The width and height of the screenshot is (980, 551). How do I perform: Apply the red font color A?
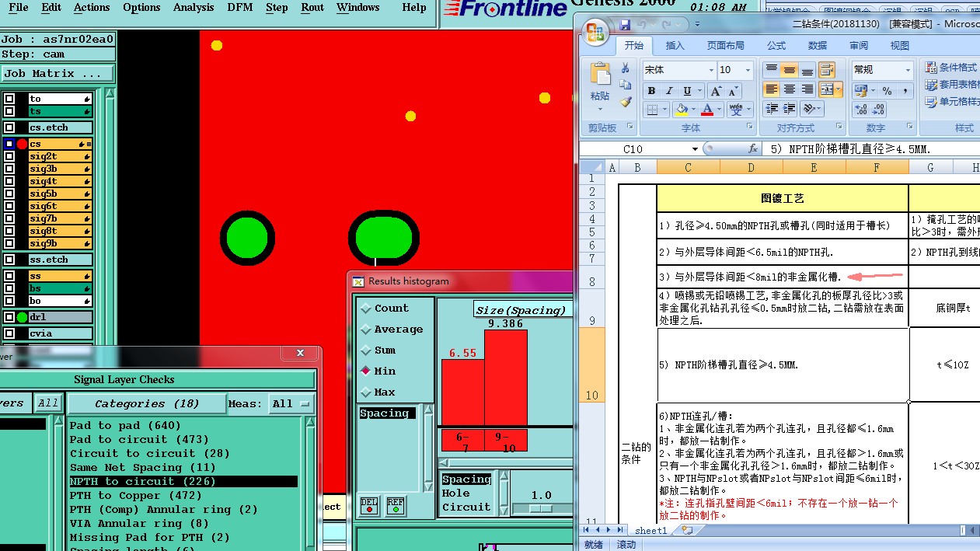(x=707, y=110)
